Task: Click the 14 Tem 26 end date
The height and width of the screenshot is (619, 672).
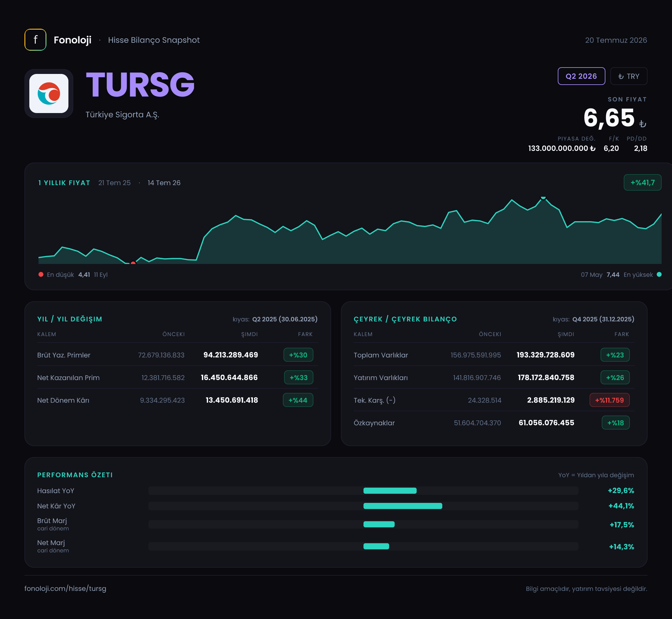Action: (x=164, y=183)
